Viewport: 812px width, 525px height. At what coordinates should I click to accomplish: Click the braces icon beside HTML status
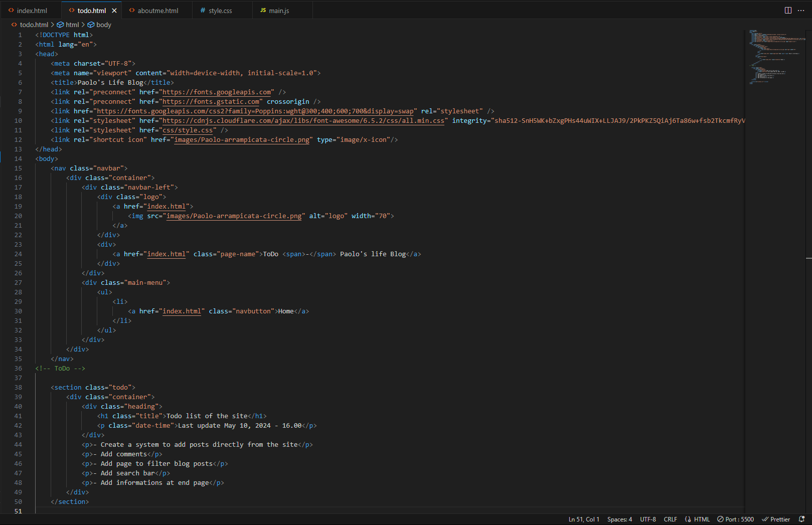click(x=688, y=519)
